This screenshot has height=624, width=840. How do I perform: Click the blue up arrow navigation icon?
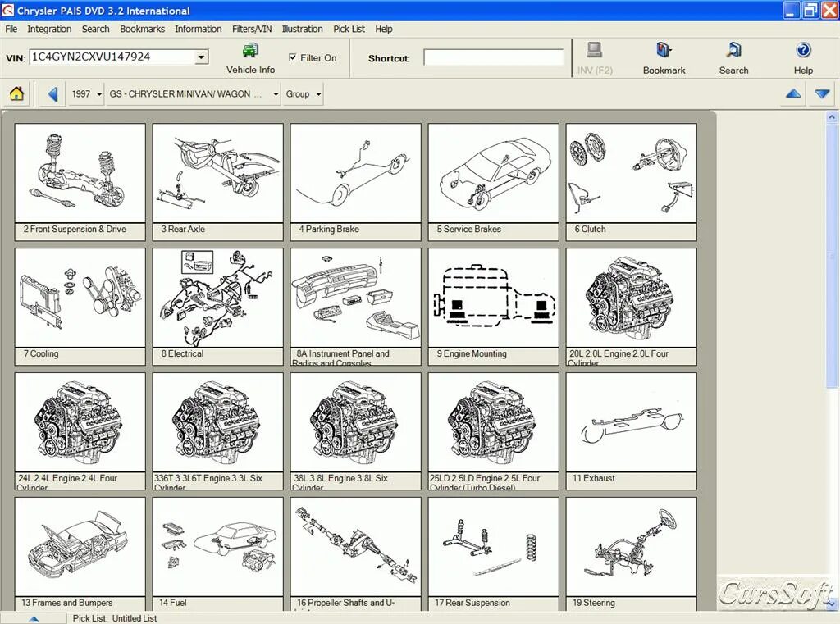(793, 93)
